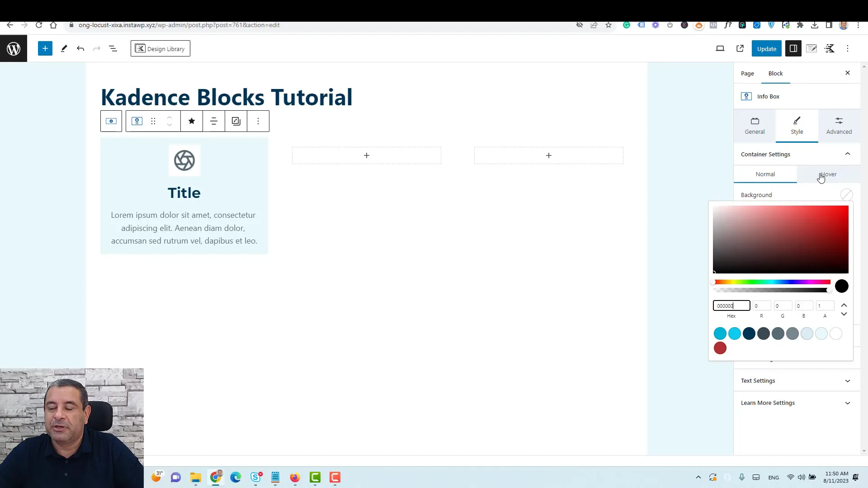Select the red color swatch in color picker
868x488 pixels.
click(x=720, y=348)
